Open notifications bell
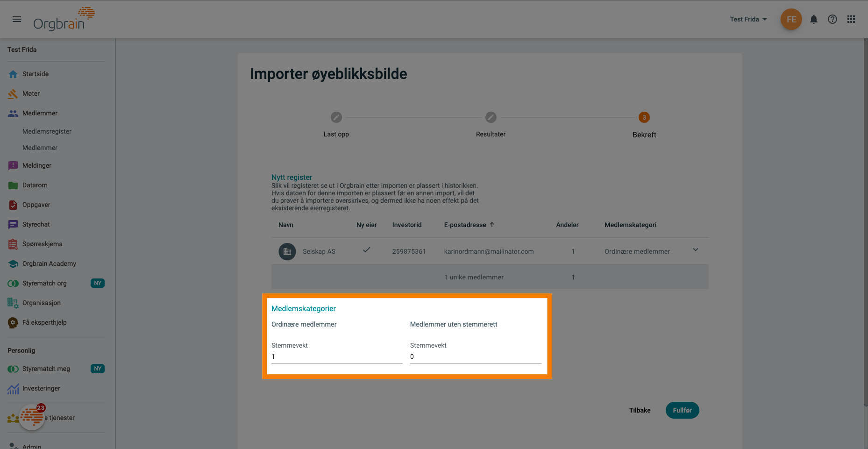Viewport: 868px width, 449px height. point(814,19)
